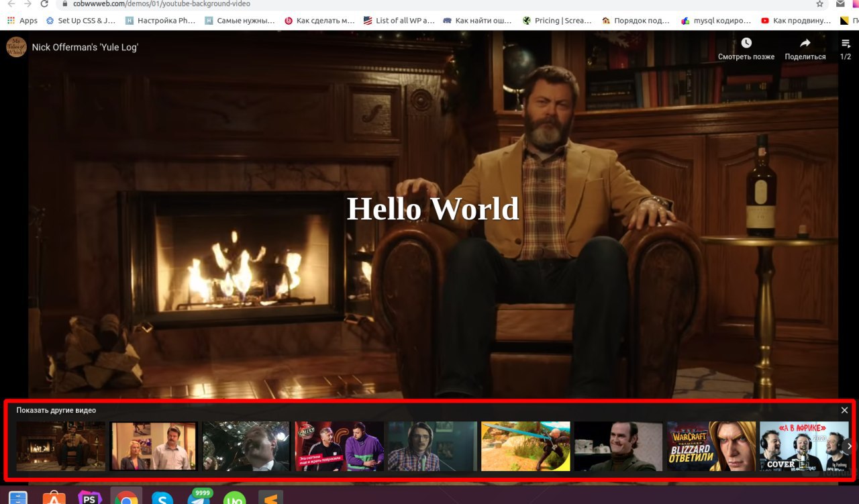Open the black-and-white man thumbnail
Viewport: 859px width, 504px height.
(246, 446)
